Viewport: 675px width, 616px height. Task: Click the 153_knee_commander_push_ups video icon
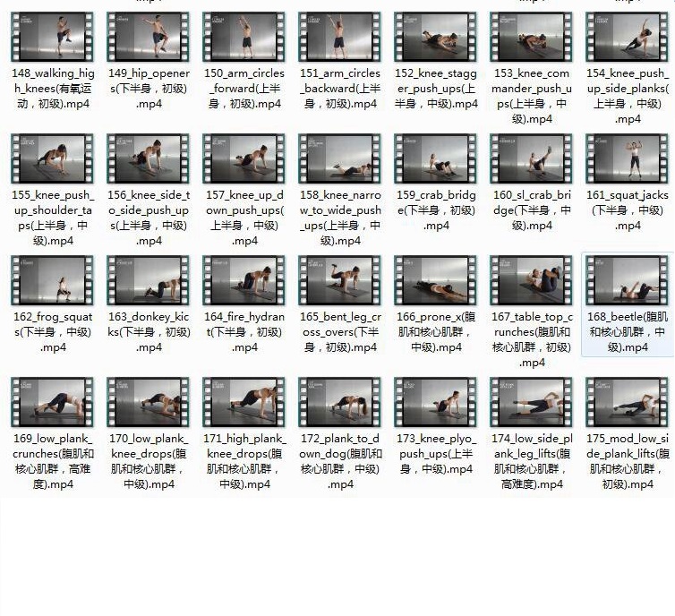532,38
